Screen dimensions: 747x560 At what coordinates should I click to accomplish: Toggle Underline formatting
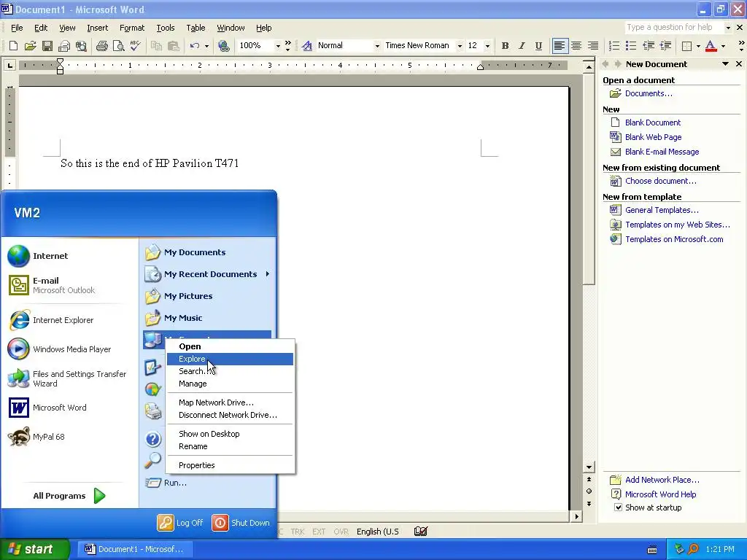tap(538, 46)
